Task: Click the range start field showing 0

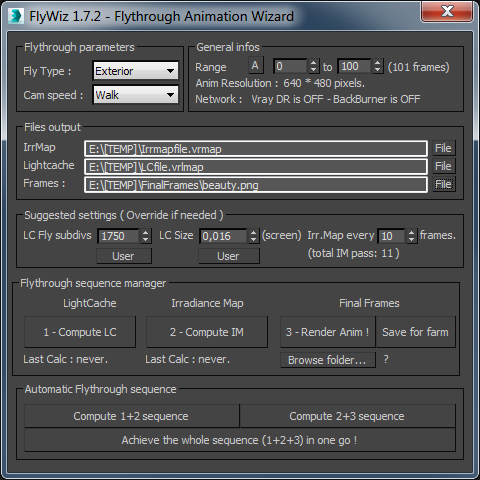Action: coord(290,66)
